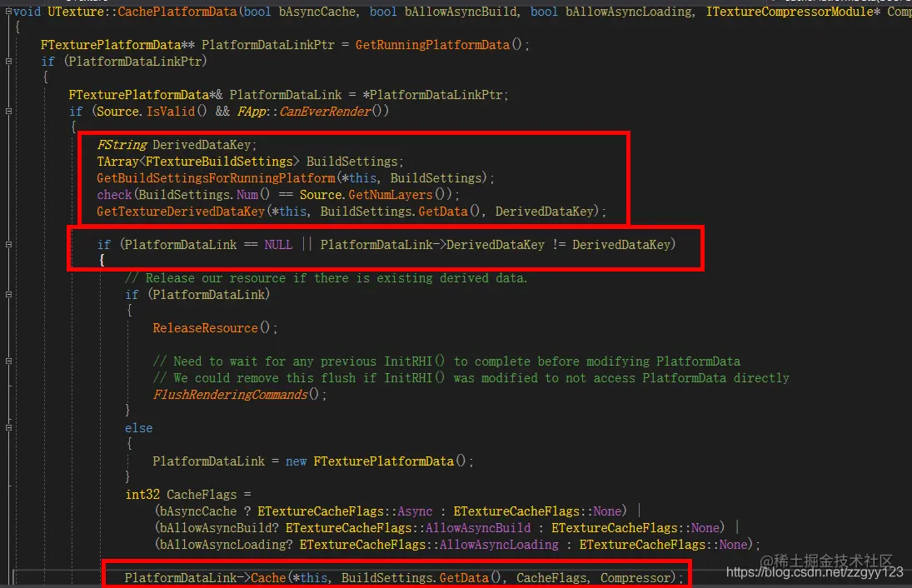Screen dimensions: 912x588
Task: Collapse the Source.IsValid() if block
Action: click(8, 111)
